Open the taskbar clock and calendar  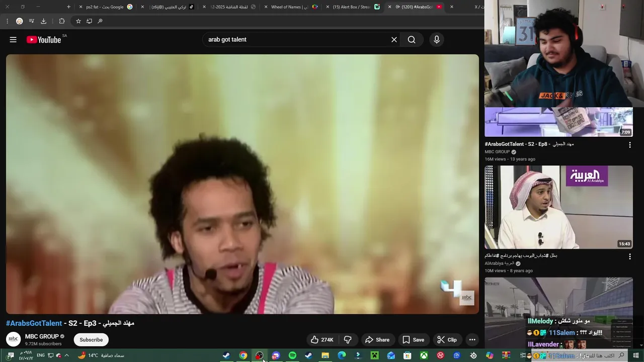point(25,355)
